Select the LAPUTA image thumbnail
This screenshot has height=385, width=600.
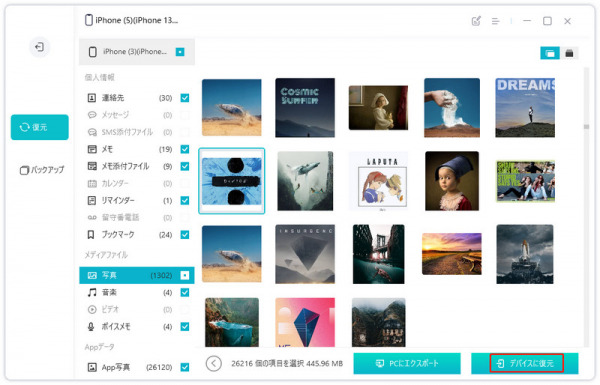378,181
